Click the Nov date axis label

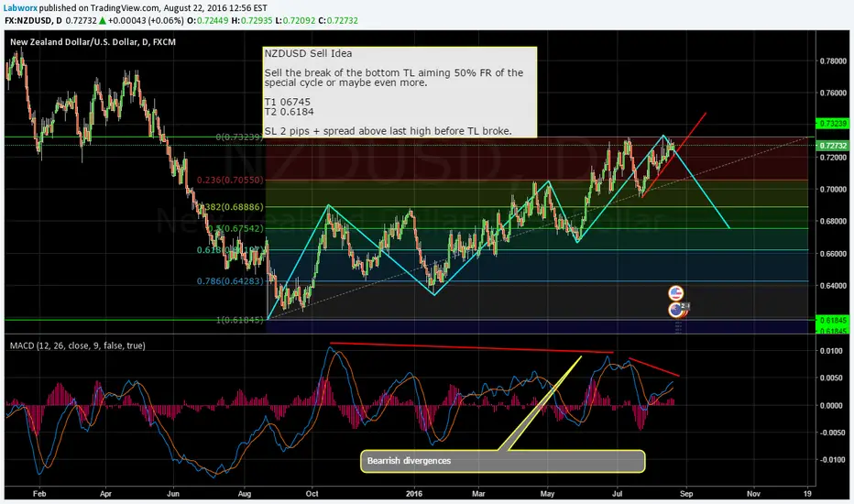pyautogui.click(x=753, y=494)
